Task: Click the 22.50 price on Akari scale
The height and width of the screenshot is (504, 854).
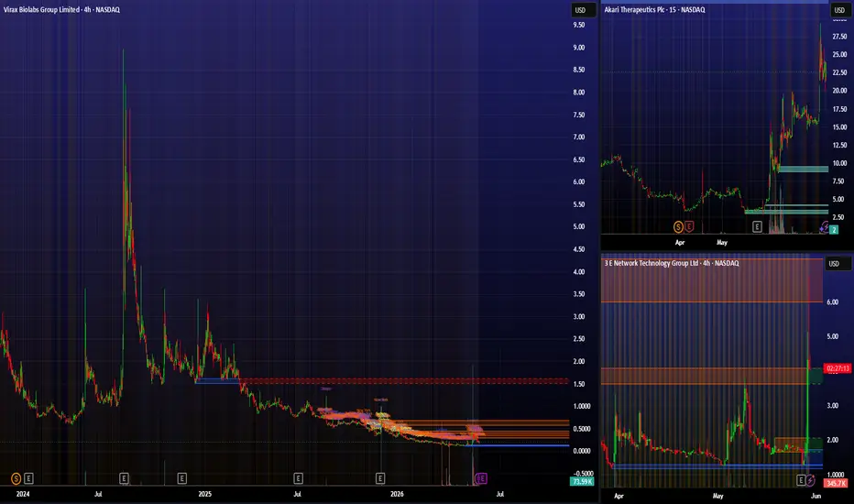Action: (x=839, y=72)
